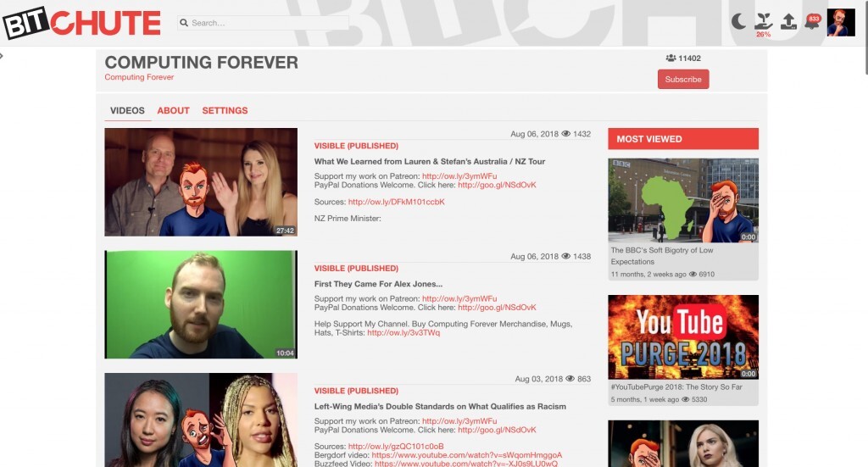Viewport: 868px width, 467px height.
Task: Click the seedling funding progress icon
Action: [x=763, y=21]
